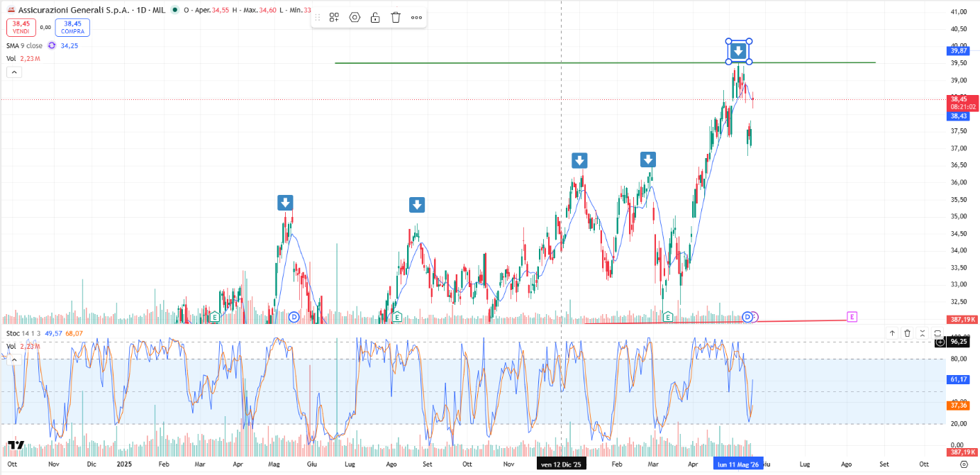The image size is (980, 475).
Task: Click green E earnings marker near March 2025
Action: point(215,317)
